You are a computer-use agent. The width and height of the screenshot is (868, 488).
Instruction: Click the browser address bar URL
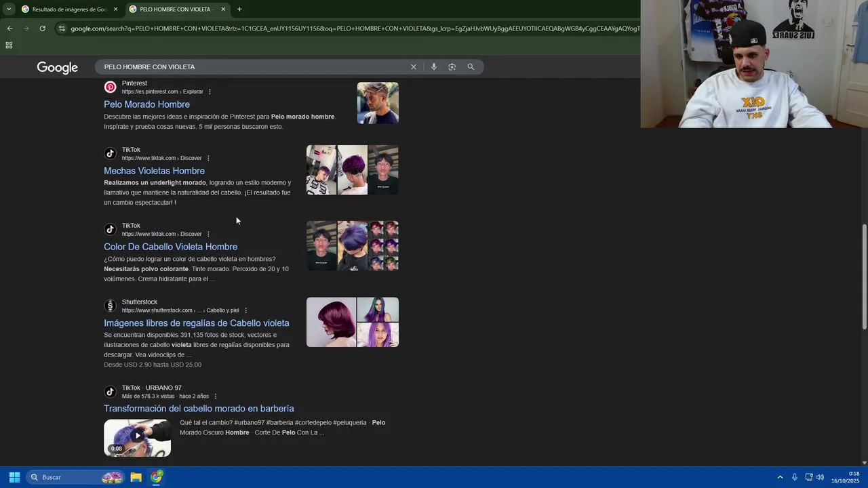354,28
